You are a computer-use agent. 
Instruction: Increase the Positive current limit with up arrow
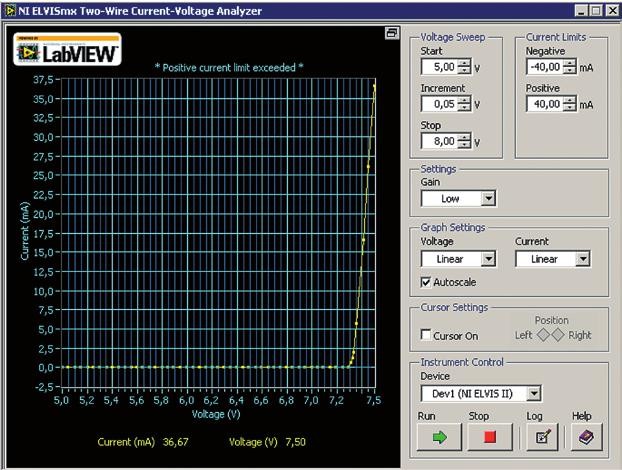click(570, 100)
